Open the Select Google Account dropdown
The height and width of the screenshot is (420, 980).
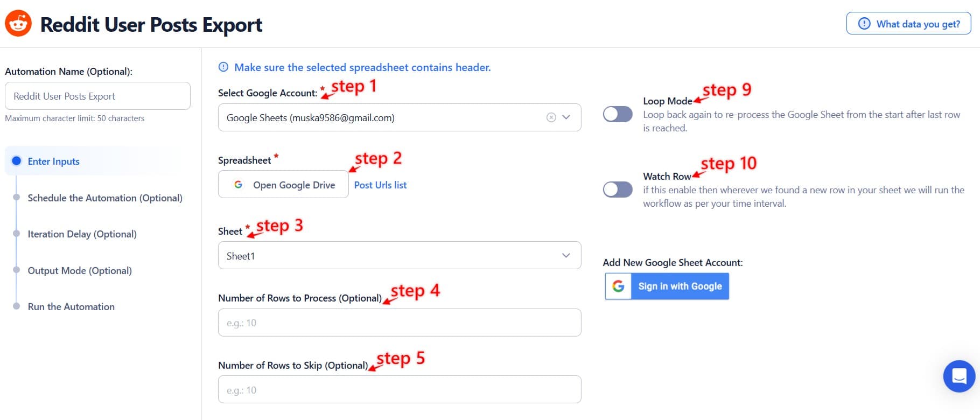coord(565,117)
